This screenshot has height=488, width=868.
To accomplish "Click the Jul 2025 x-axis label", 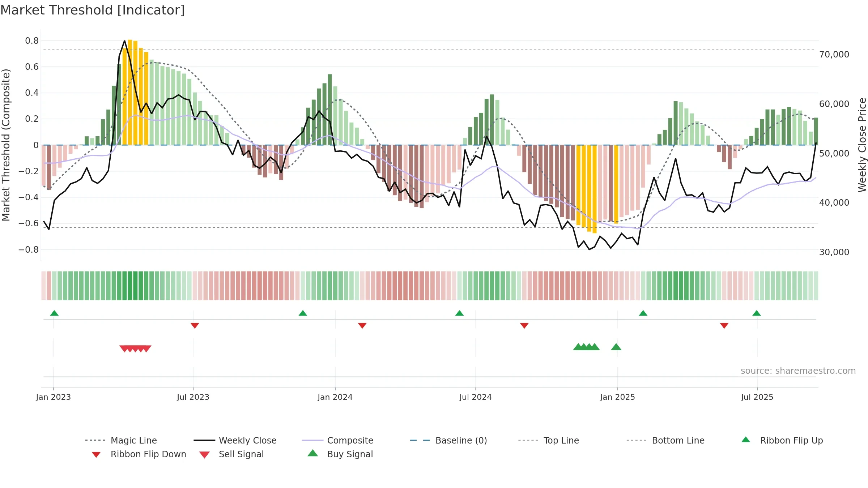I will point(757,397).
